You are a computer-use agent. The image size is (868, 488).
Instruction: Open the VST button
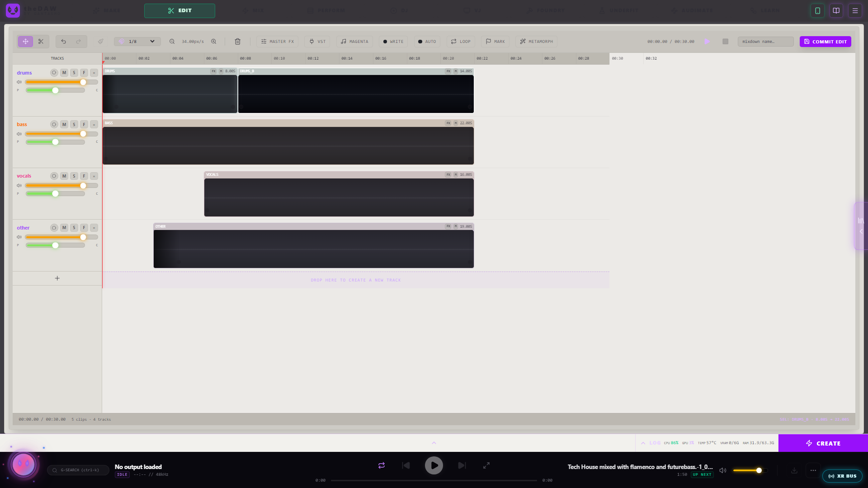coord(317,42)
